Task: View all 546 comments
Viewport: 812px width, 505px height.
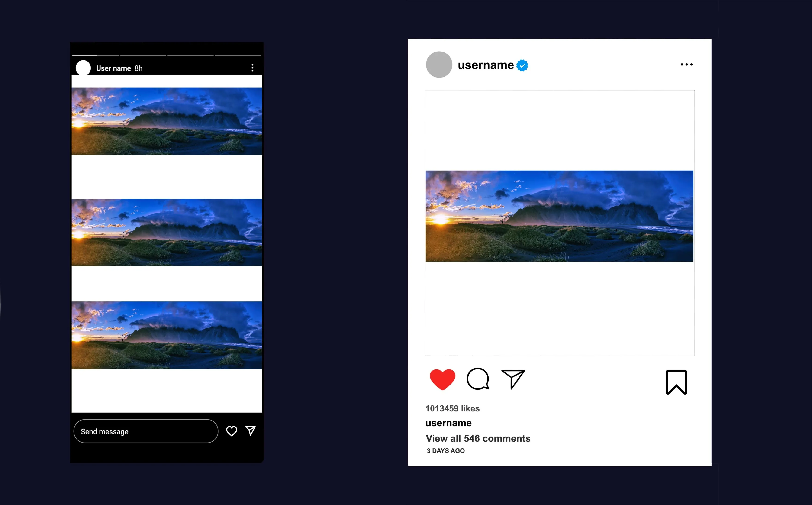Action: (478, 438)
